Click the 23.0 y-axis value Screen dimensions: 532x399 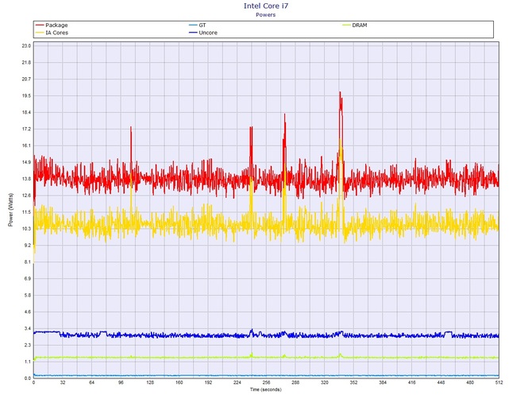click(26, 46)
